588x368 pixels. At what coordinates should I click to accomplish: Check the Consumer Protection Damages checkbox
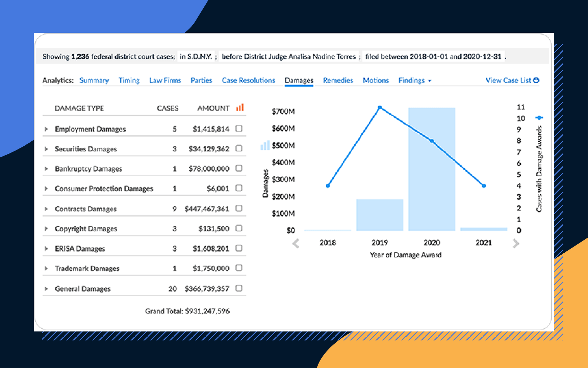(239, 188)
